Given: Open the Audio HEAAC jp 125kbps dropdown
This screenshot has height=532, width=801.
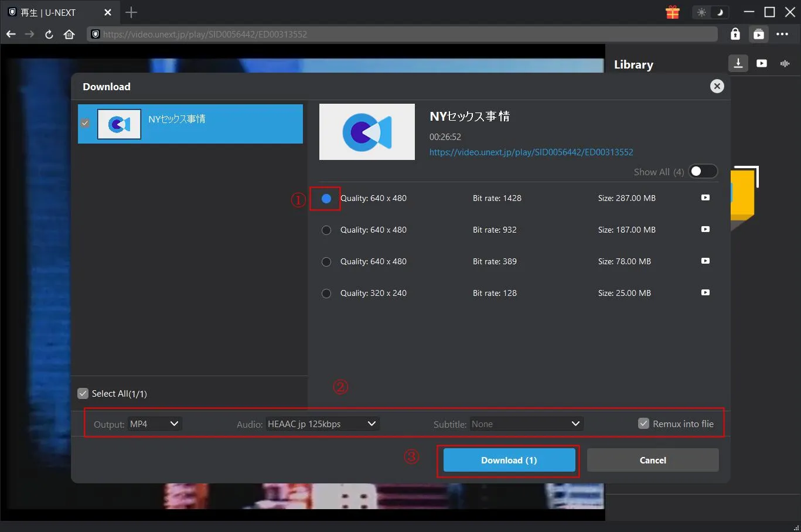Looking at the screenshot, I should coord(322,424).
